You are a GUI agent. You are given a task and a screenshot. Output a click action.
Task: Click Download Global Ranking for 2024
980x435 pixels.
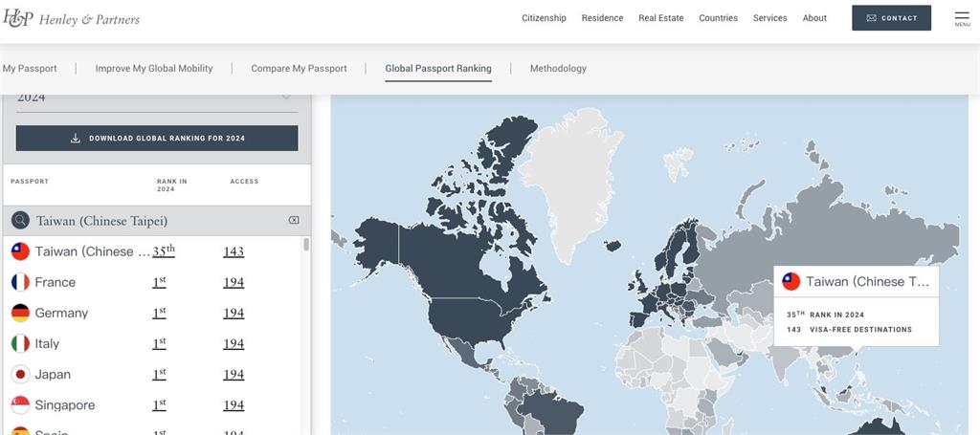point(157,138)
